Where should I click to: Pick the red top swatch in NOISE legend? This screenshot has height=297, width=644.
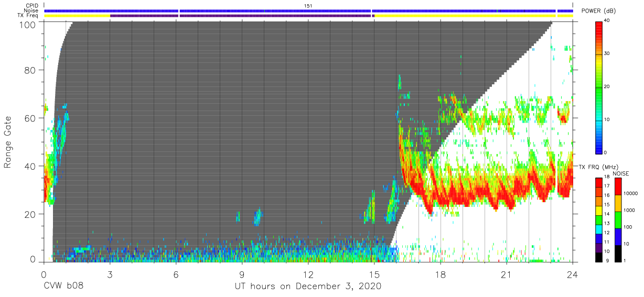pyautogui.click(x=618, y=186)
